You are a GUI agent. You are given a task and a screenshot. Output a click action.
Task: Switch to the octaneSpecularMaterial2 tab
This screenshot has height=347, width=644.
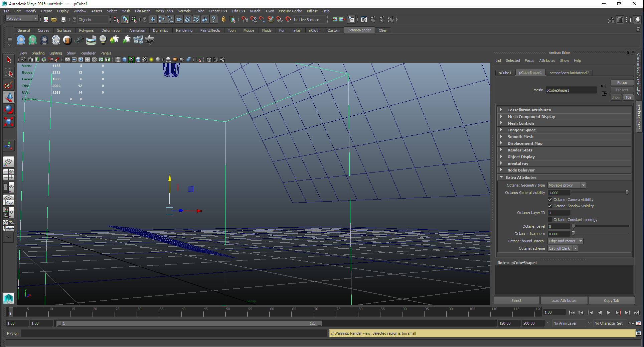click(569, 73)
